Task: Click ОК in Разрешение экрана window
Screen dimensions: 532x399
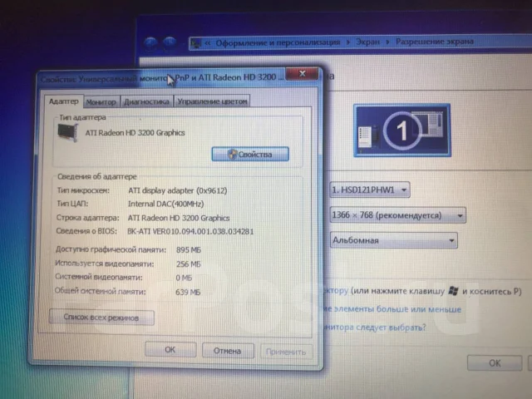Action: point(495,363)
